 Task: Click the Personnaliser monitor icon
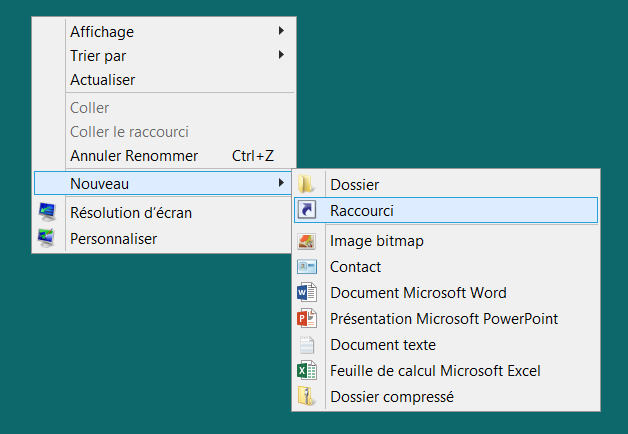[x=47, y=238]
